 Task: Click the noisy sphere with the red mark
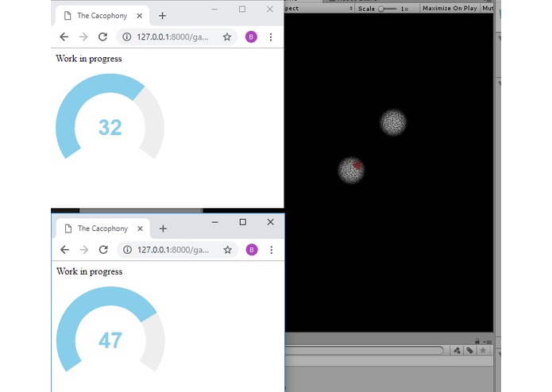[351, 171]
